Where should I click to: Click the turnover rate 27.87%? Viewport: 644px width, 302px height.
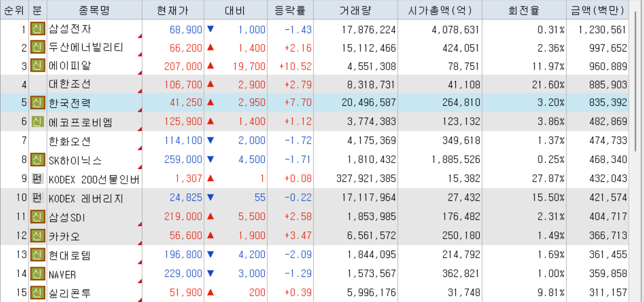tap(549, 179)
